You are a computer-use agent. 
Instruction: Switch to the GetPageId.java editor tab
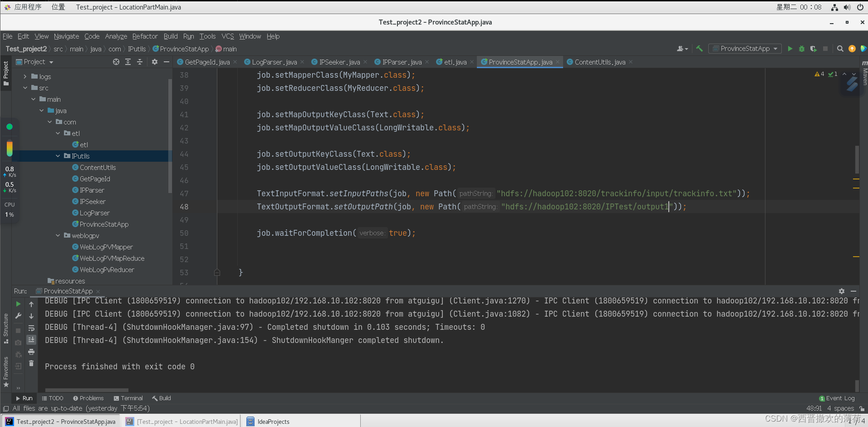[x=207, y=62]
